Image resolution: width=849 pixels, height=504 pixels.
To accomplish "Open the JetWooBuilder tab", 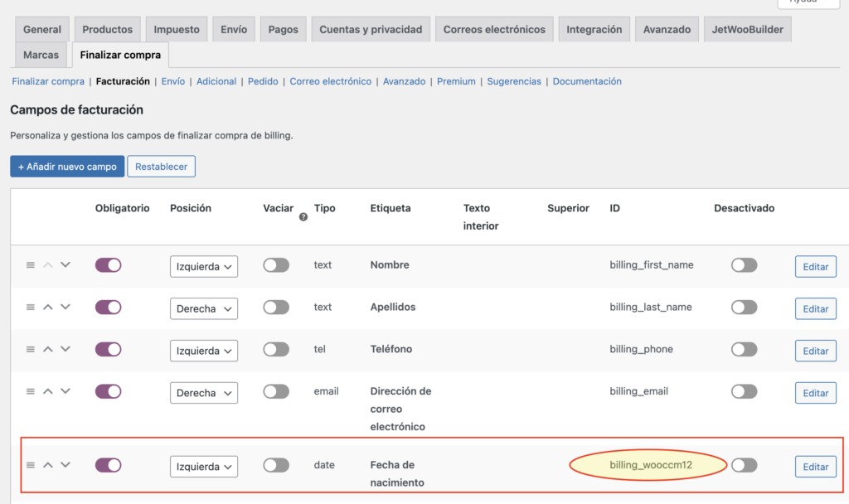I will tap(747, 29).
